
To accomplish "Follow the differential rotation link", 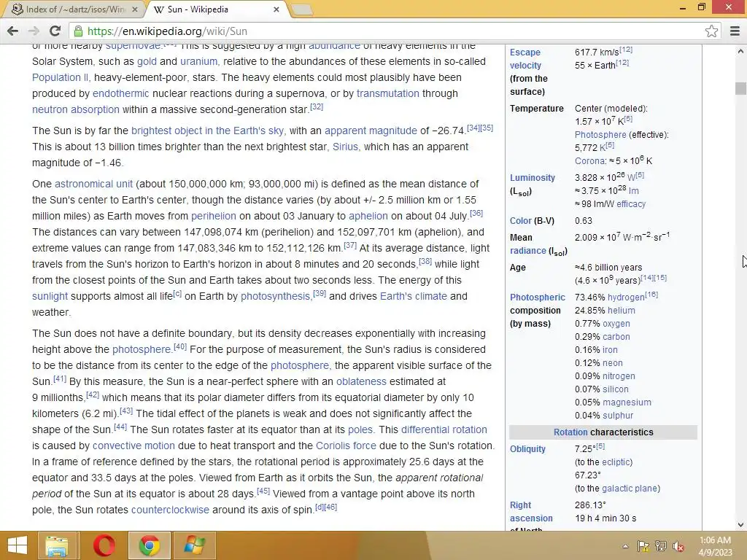I will (444, 429).
